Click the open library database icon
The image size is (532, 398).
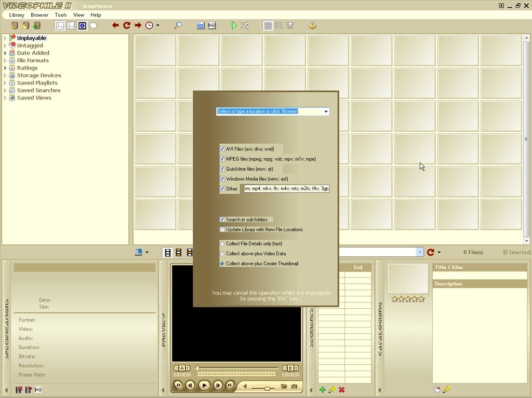tap(26, 25)
